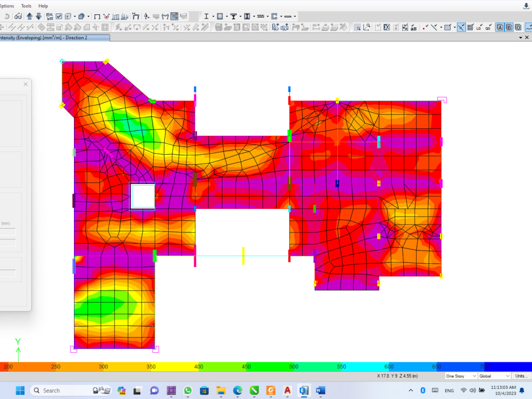Open the Excel interactive export icon
This screenshot has width=532, height=399.
point(387,27)
